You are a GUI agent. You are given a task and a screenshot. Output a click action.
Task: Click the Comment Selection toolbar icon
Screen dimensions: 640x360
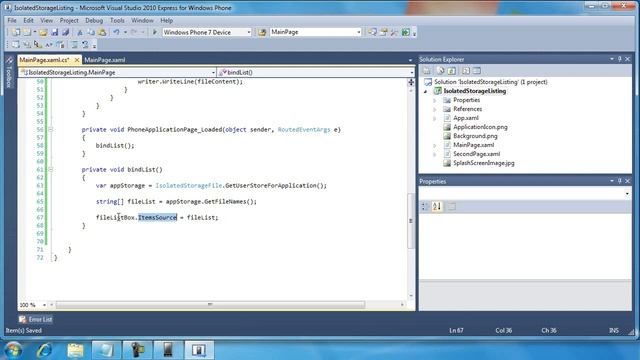coord(74,44)
